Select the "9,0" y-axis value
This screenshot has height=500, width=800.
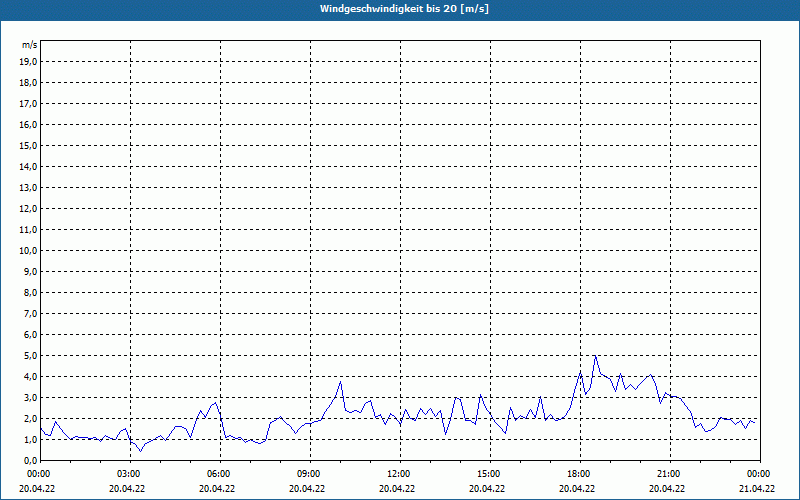coord(30,271)
